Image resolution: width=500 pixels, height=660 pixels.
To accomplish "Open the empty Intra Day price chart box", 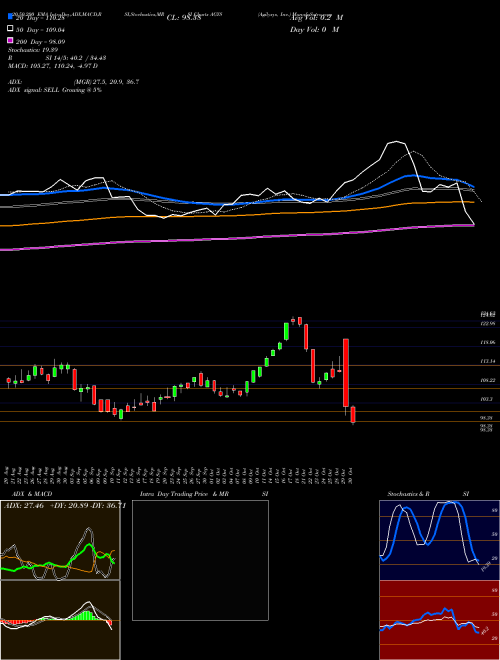I will 200,560.
